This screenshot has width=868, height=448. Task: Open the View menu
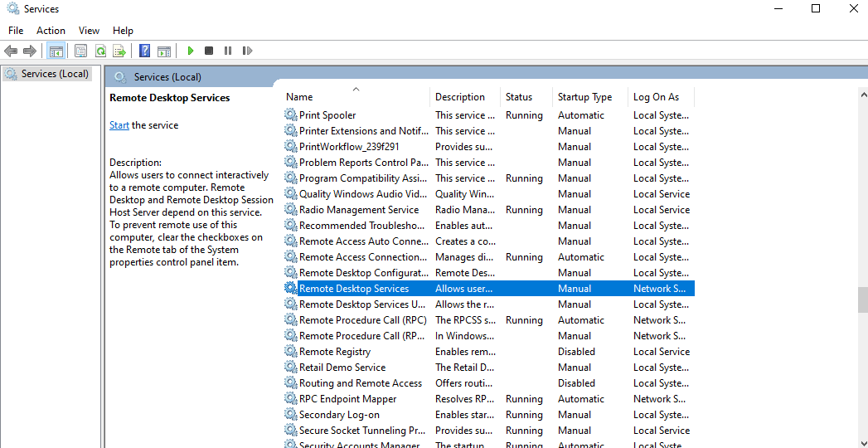(x=89, y=31)
